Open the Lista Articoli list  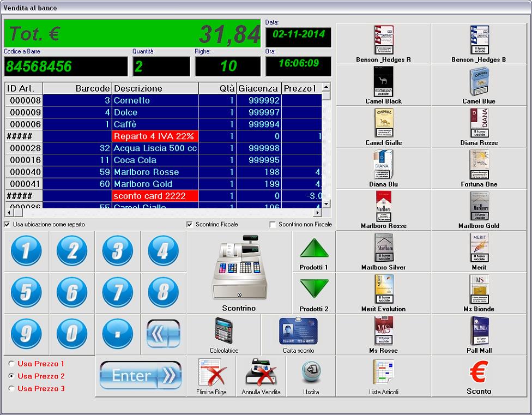tap(383, 373)
